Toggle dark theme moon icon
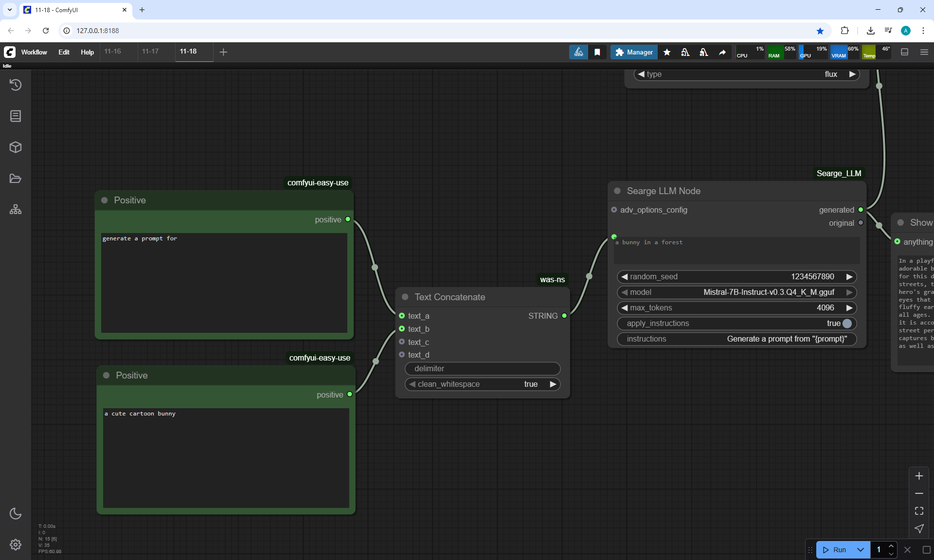 pos(16,513)
